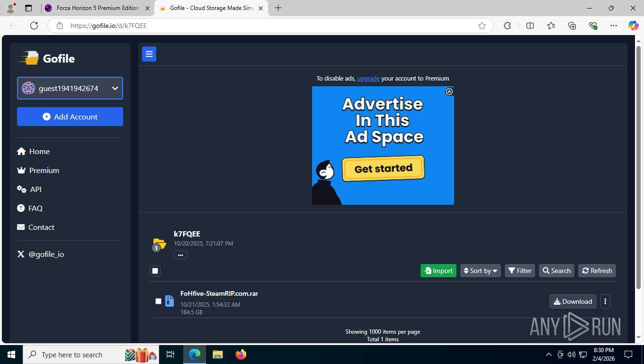Click the browser profile icon
Image resolution: width=644 pixels, height=364 pixels.
(x=10, y=8)
